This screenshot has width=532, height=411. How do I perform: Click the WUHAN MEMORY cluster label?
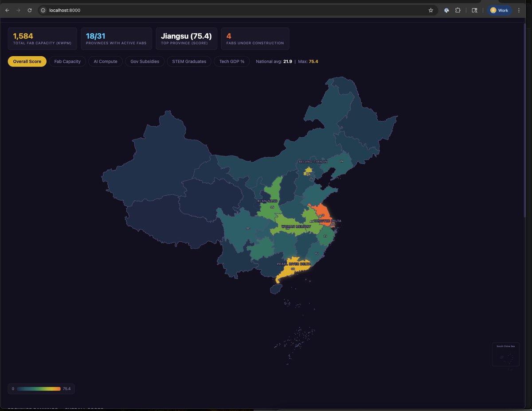297,226
